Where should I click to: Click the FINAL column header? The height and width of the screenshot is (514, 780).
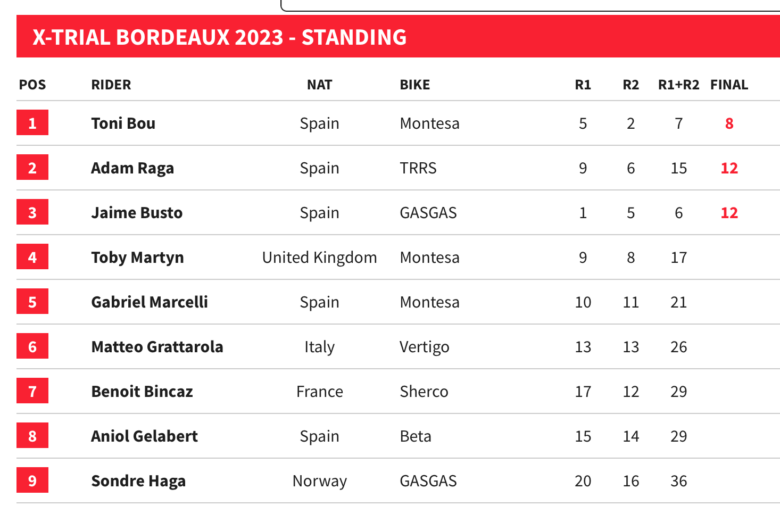point(729,85)
